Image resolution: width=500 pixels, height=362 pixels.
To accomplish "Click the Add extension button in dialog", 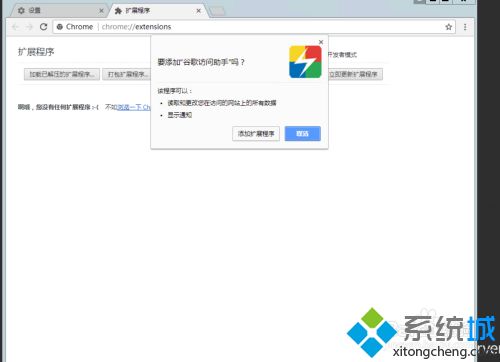I will tap(256, 134).
